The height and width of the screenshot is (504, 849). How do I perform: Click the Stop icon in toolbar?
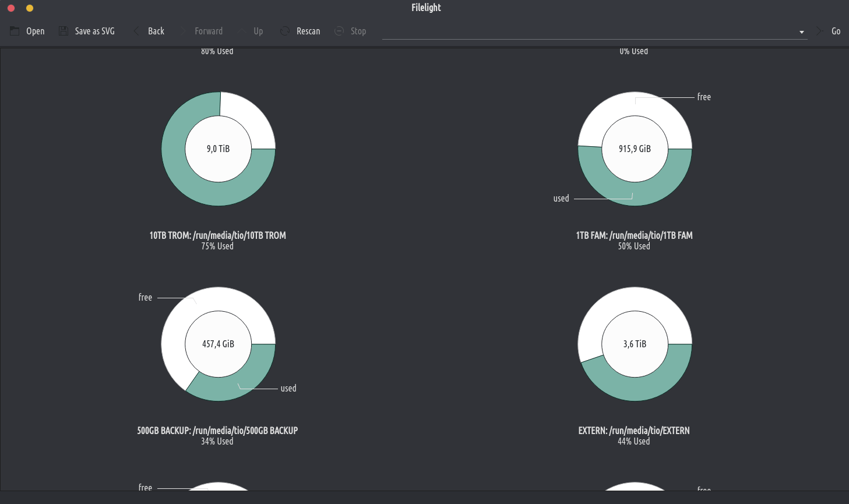click(339, 31)
